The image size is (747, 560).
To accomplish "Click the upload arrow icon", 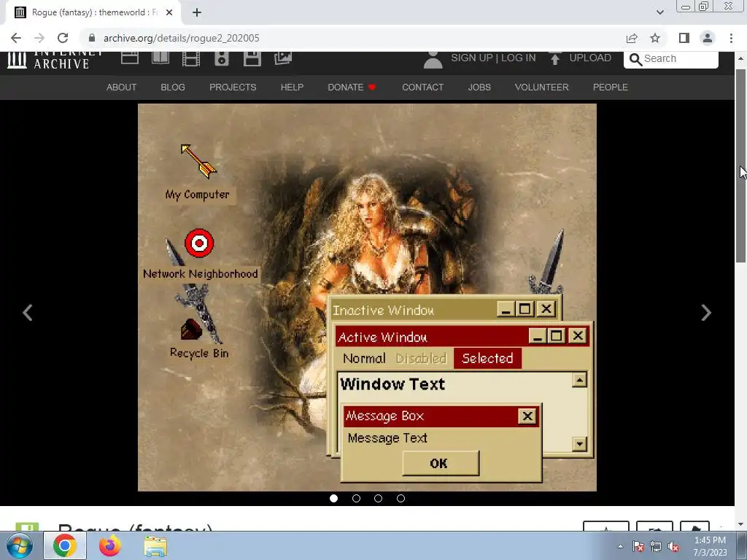I will 555,58.
